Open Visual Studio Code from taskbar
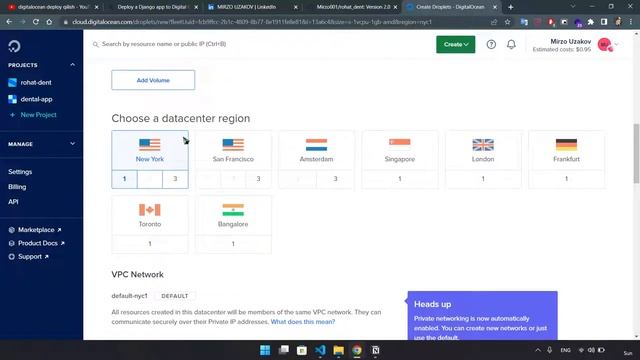Viewport: 640px width, 360px height. (320, 350)
